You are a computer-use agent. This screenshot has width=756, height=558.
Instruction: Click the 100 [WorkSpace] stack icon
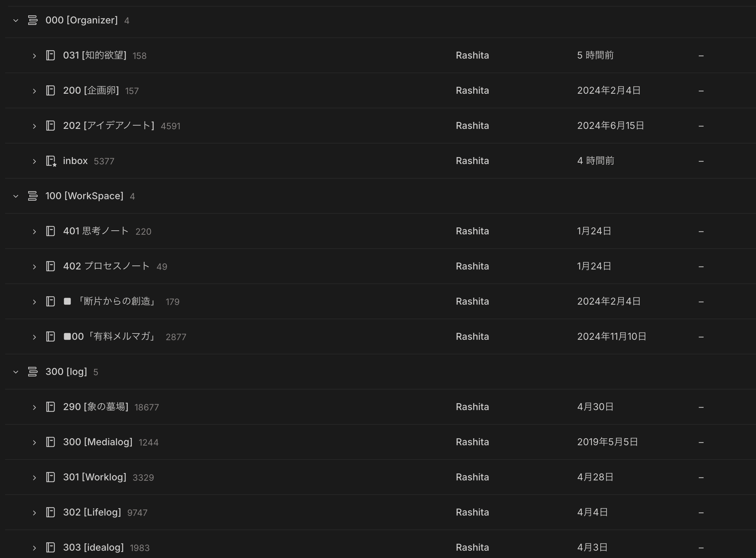[x=33, y=196]
